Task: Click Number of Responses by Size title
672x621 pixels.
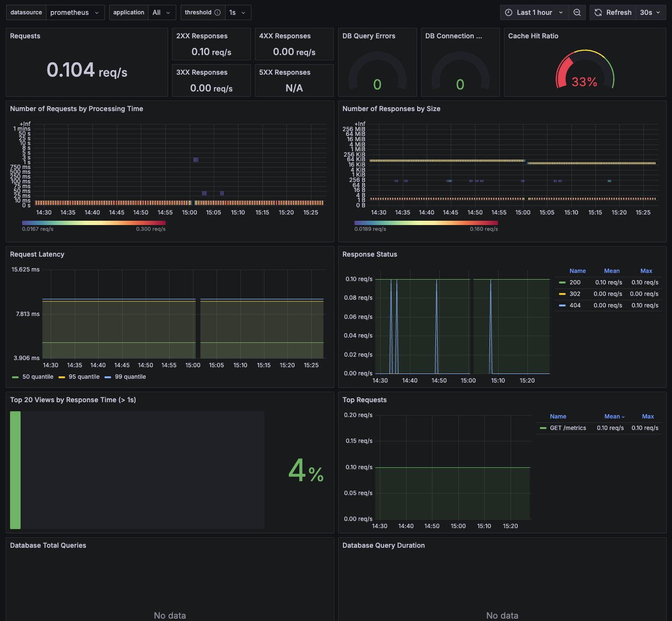Action: point(391,109)
